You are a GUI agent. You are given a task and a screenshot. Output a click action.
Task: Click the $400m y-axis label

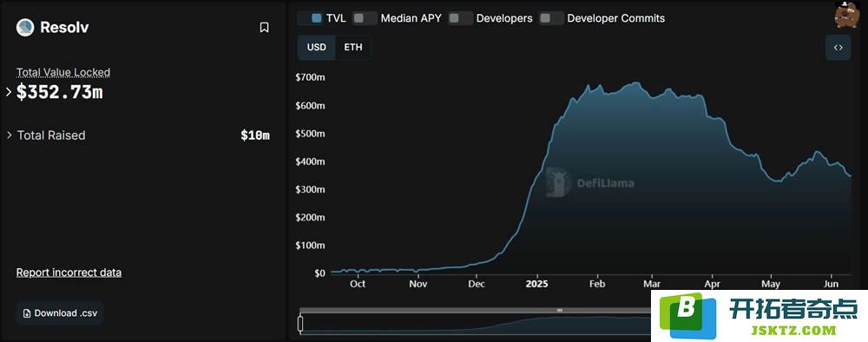[310, 161]
